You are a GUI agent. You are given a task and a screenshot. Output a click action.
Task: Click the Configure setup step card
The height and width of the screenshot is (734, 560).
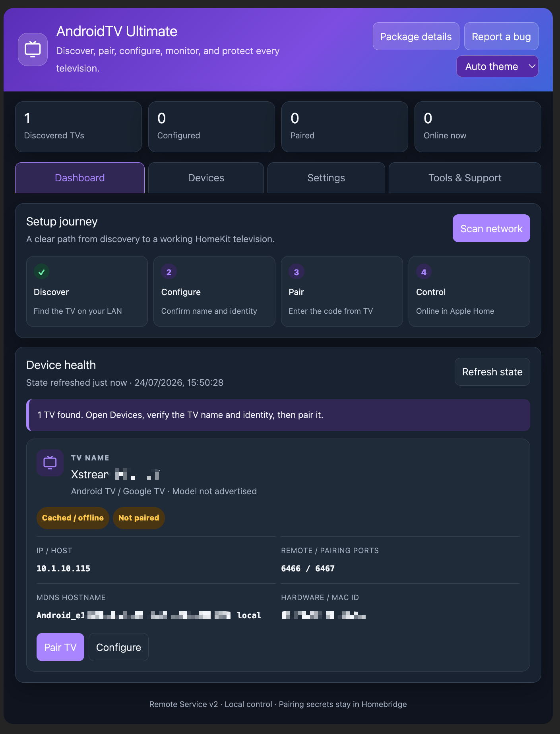[214, 291]
